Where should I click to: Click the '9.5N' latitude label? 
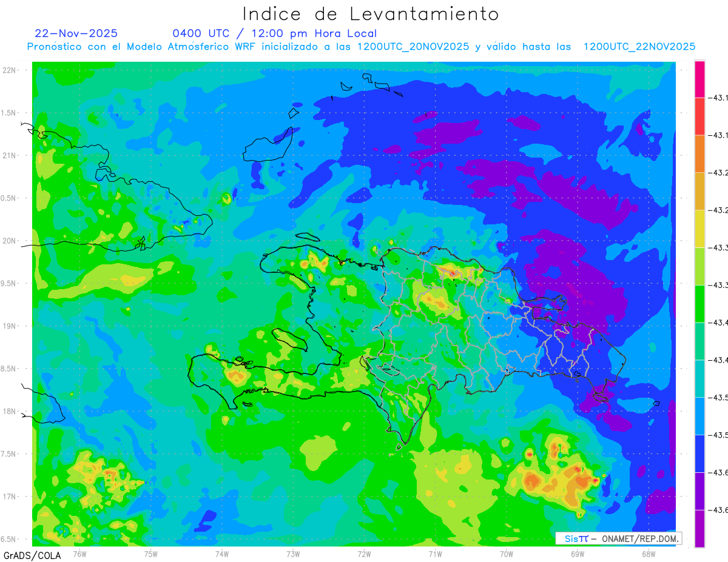pyautogui.click(x=8, y=283)
